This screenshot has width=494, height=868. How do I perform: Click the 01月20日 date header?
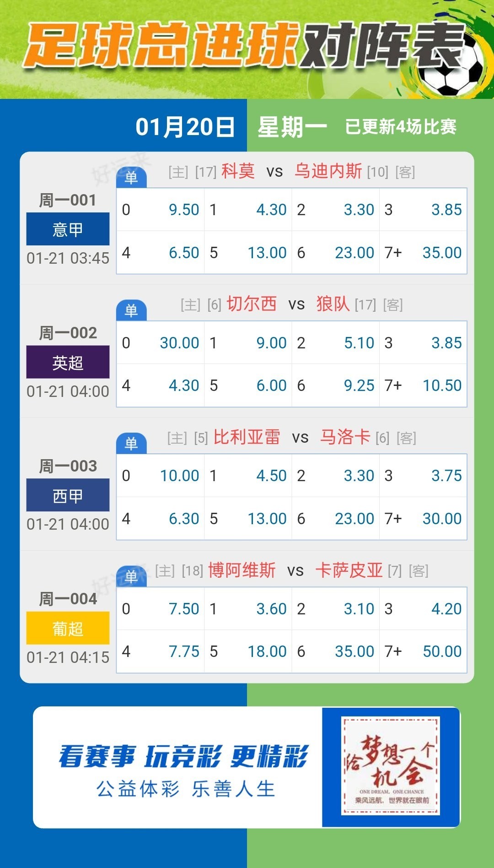[x=185, y=127]
